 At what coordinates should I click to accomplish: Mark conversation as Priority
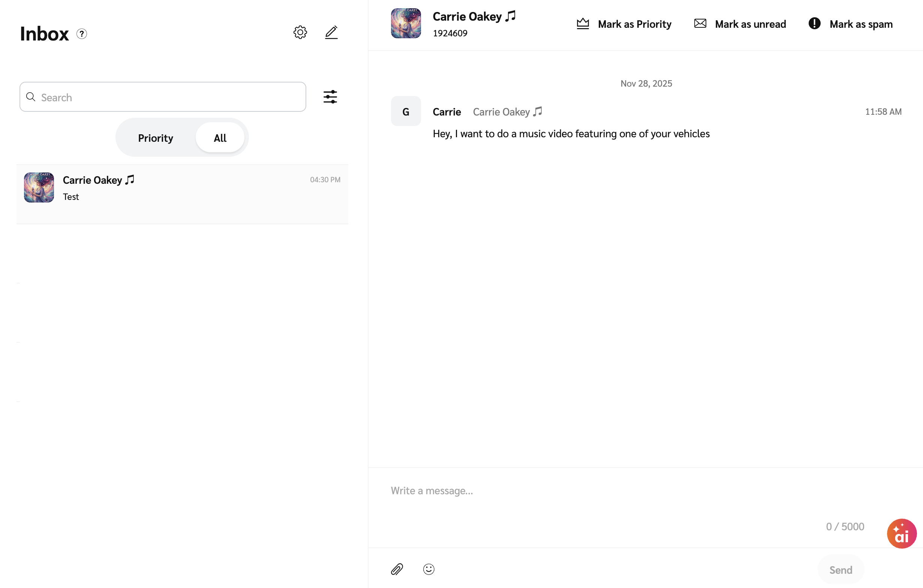[x=623, y=24]
